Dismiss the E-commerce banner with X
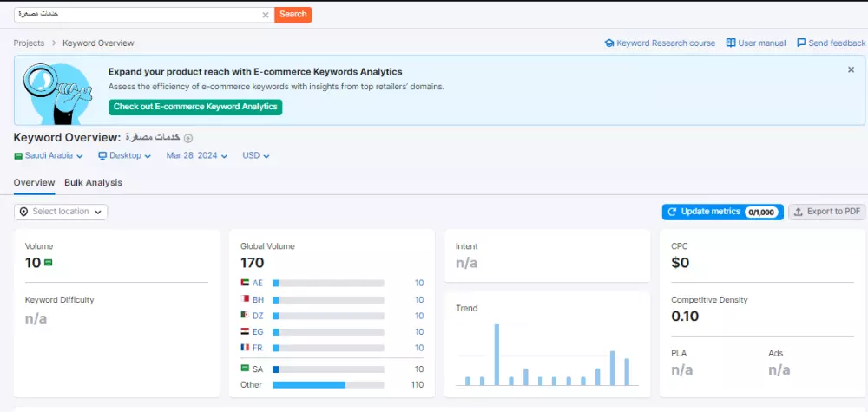Image resolution: width=868 pixels, height=412 pixels. [851, 69]
